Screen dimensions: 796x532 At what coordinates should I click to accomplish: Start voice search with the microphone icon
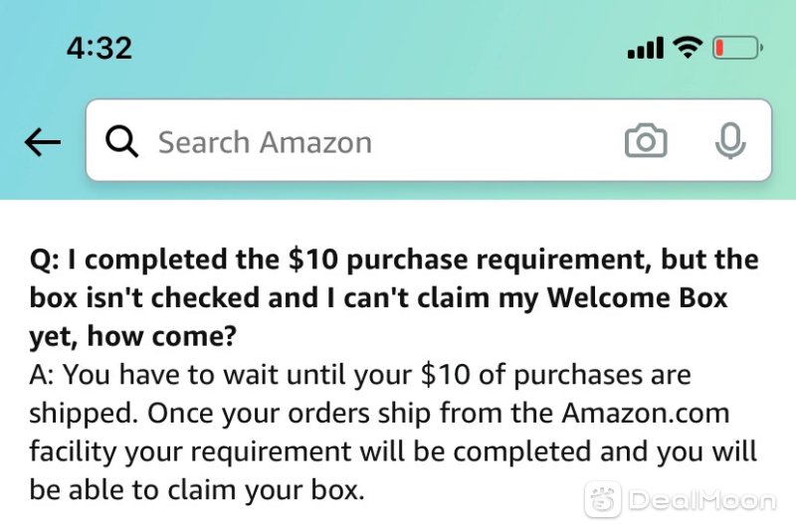pyautogui.click(x=730, y=140)
